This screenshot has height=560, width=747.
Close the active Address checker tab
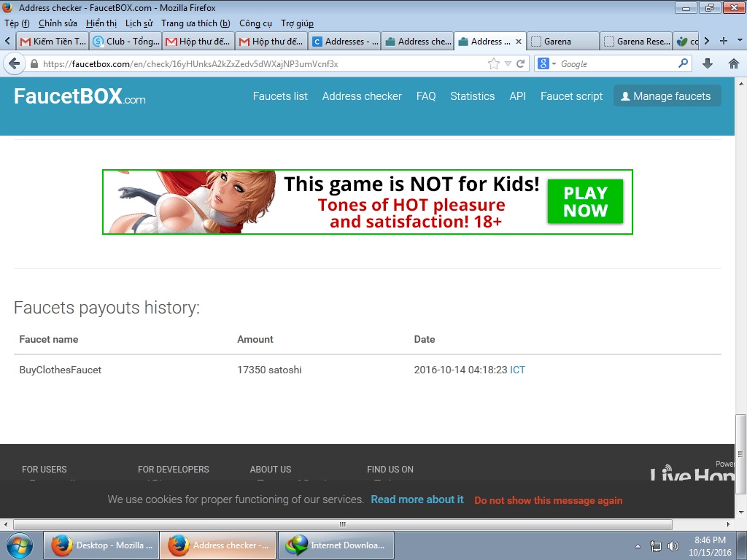519,42
